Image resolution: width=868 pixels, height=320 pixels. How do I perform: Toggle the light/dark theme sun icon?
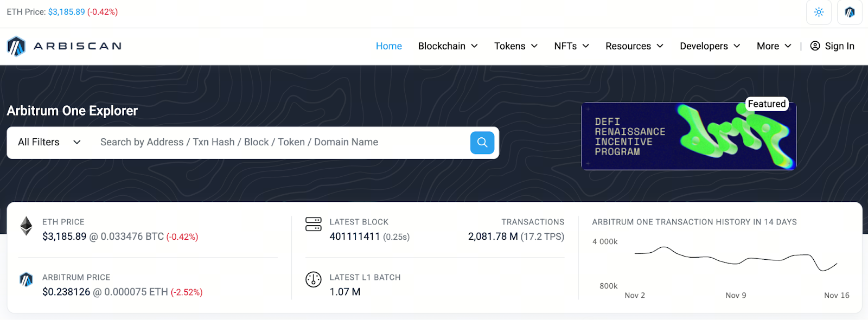819,12
